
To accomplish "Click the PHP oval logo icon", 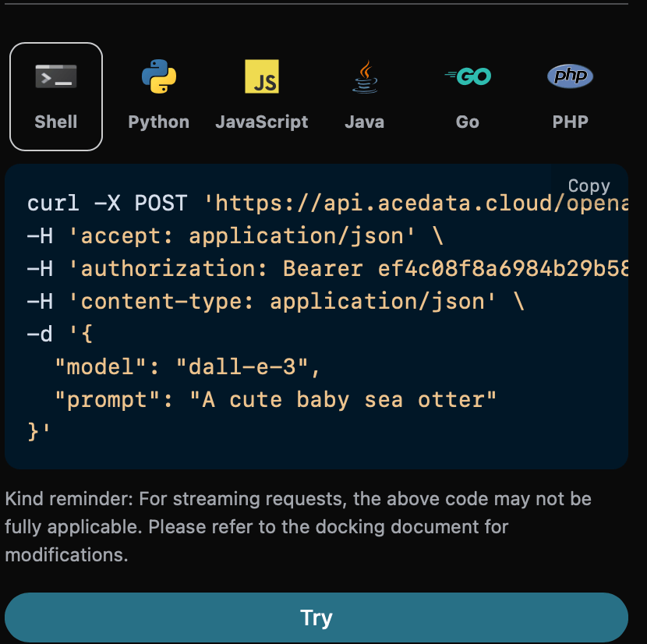I will [570, 76].
